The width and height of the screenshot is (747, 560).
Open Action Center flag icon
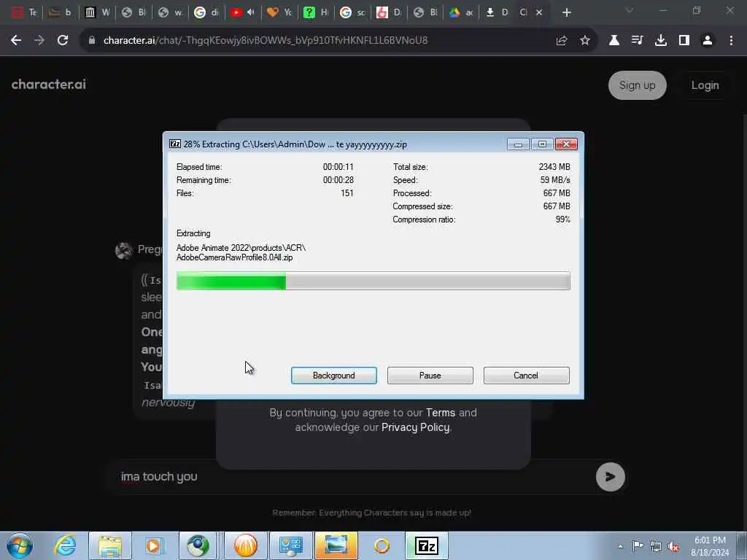638,545
